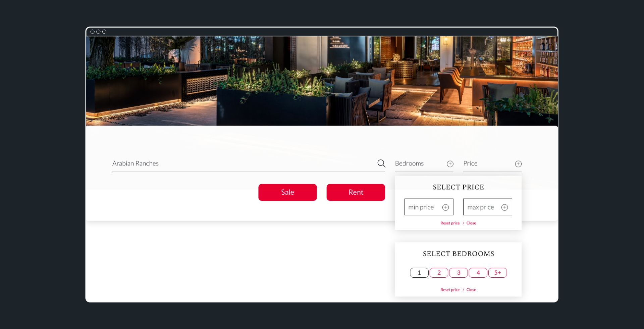The image size is (644, 329).
Task: Click the second window control circle
Action: [98, 32]
